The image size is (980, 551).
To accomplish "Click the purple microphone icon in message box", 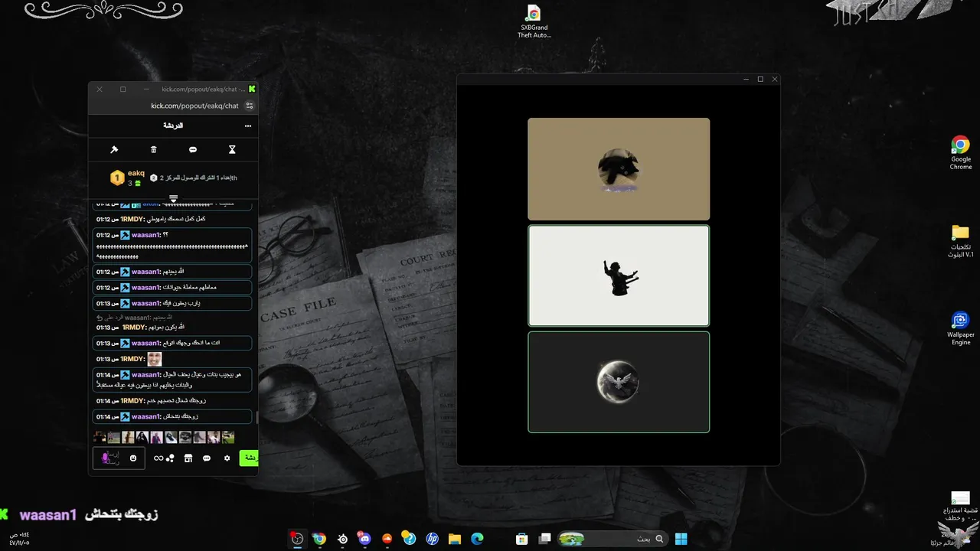I will click(106, 458).
